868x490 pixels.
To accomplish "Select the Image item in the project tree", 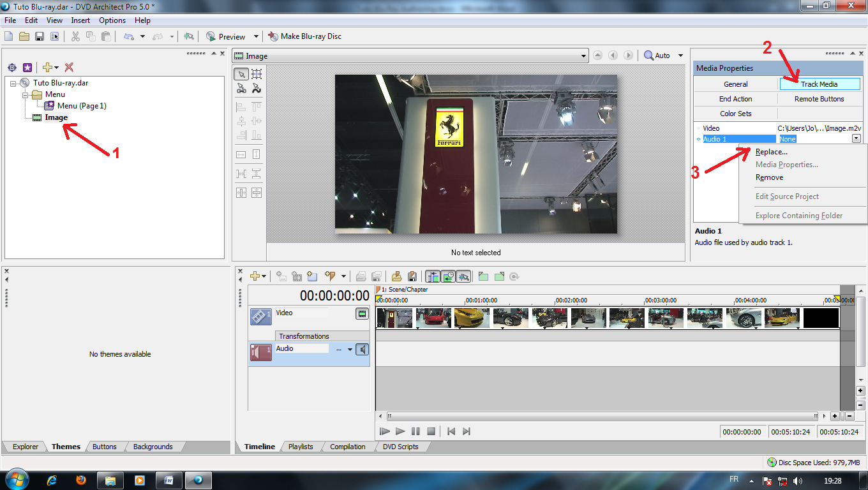I will pos(56,117).
